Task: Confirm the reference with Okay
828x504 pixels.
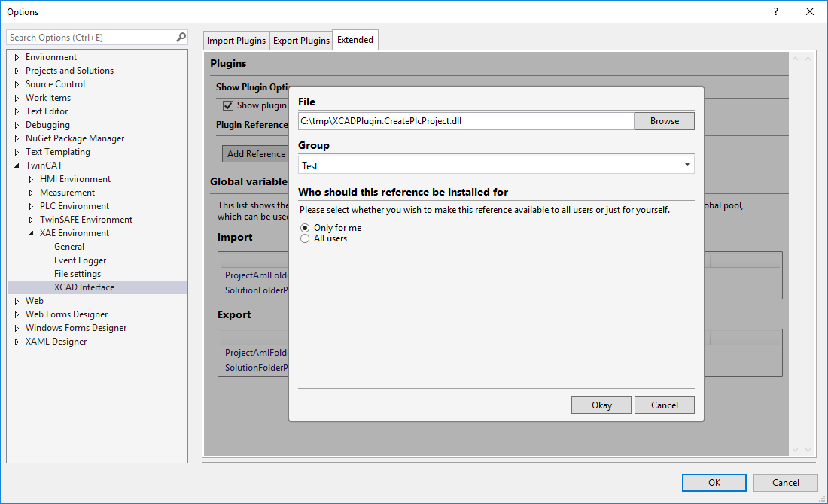Action: pyautogui.click(x=601, y=405)
